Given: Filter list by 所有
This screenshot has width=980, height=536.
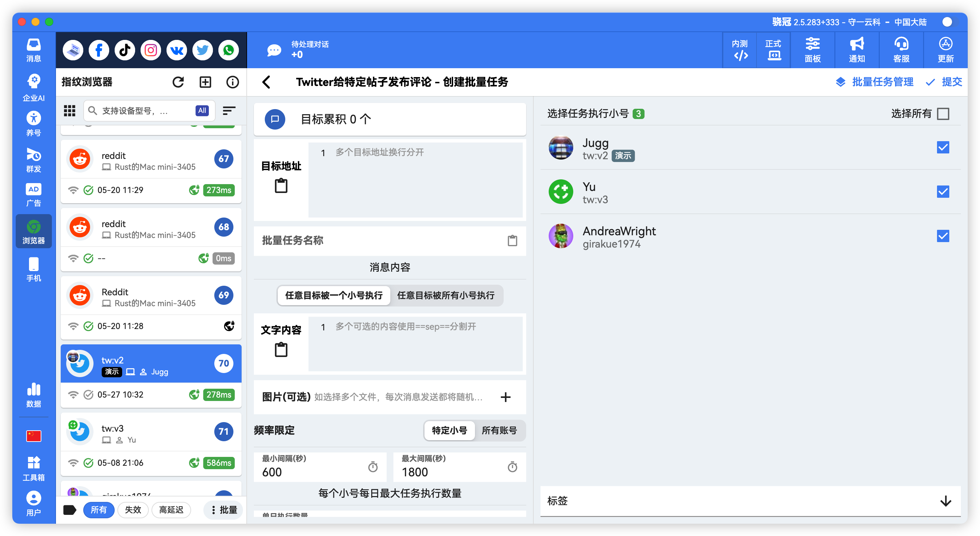Looking at the screenshot, I should click(99, 510).
